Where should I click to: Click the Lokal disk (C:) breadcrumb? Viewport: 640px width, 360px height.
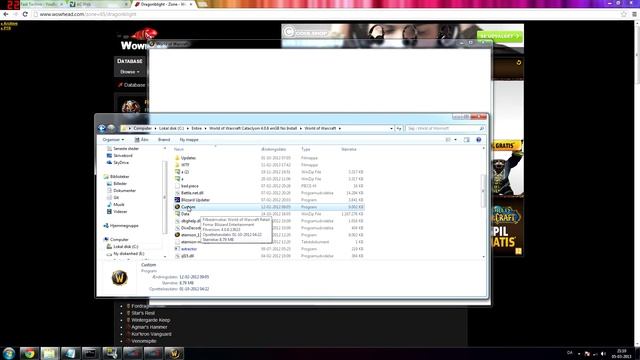(171, 128)
